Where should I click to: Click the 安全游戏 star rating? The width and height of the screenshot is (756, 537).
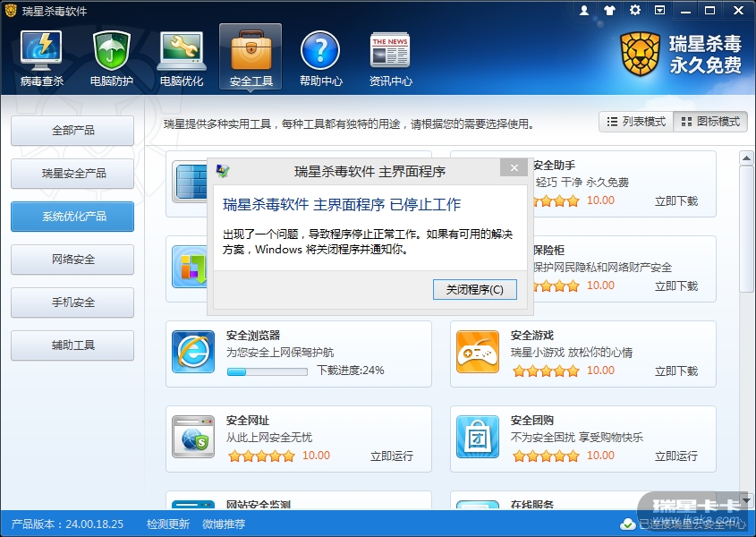pyautogui.click(x=546, y=371)
